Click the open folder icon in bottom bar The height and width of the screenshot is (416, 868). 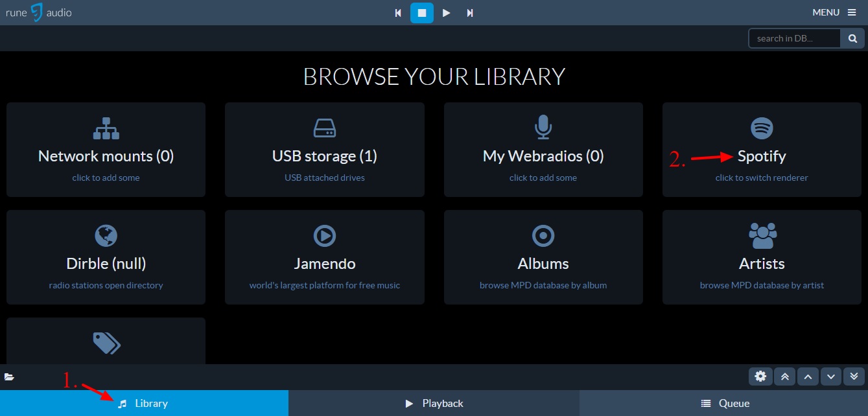coord(9,376)
